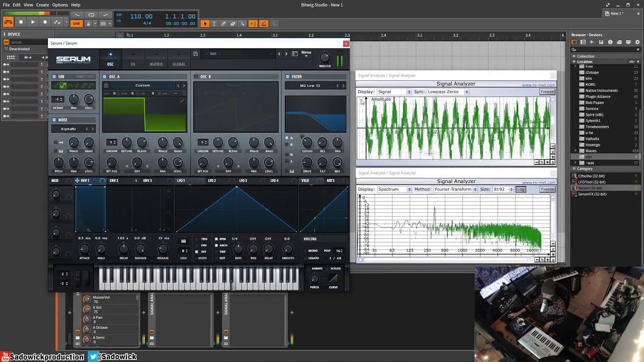Image resolution: width=644 pixels, height=362 pixels.
Task: Expand the ~wat folder in browser
Action: (576, 163)
